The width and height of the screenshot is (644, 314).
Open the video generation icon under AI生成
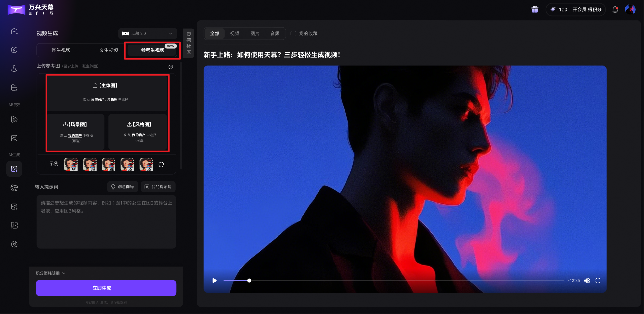(14, 169)
